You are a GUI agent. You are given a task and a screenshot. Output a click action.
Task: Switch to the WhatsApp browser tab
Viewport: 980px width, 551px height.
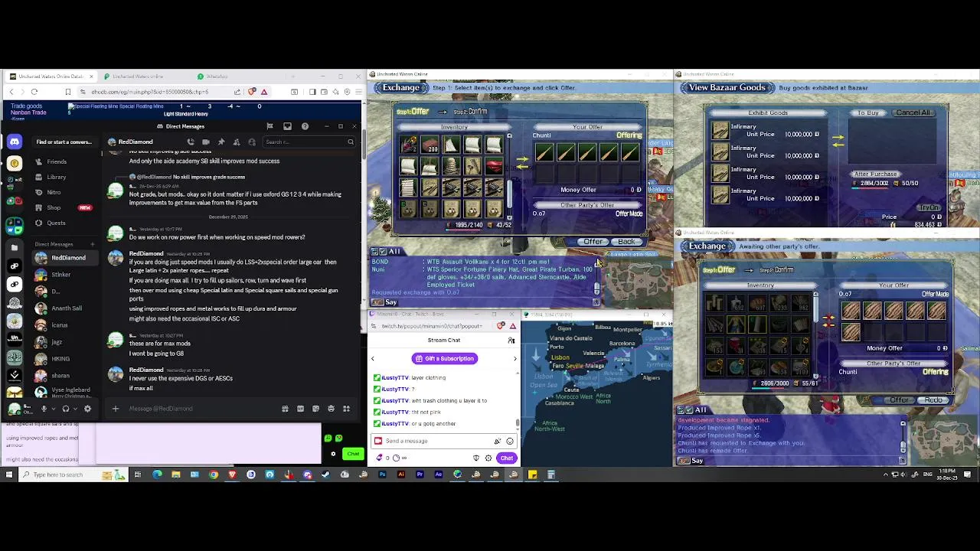(217, 77)
